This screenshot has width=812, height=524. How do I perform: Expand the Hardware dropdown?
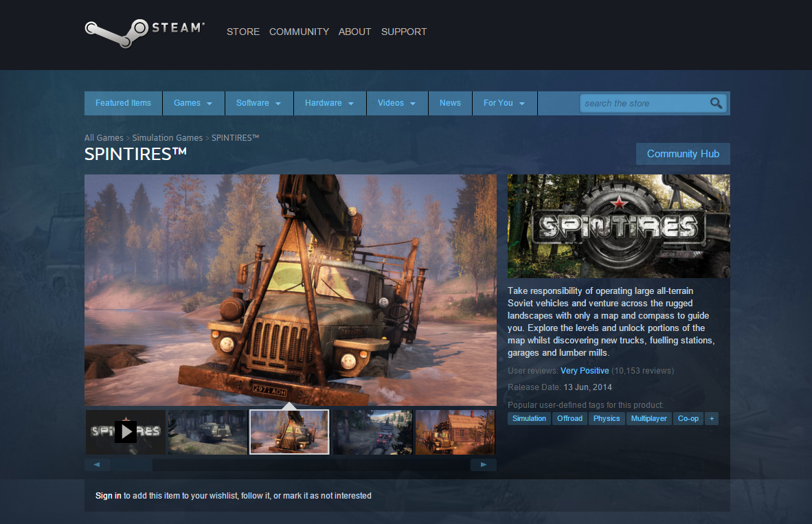(330, 103)
